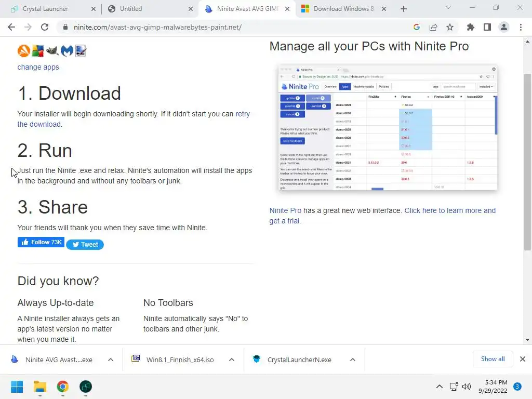
Task: Click here to learn more trial link
Action: click(x=382, y=216)
